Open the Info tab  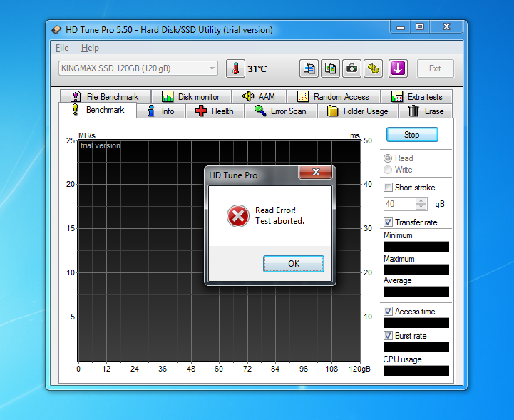tap(161, 111)
